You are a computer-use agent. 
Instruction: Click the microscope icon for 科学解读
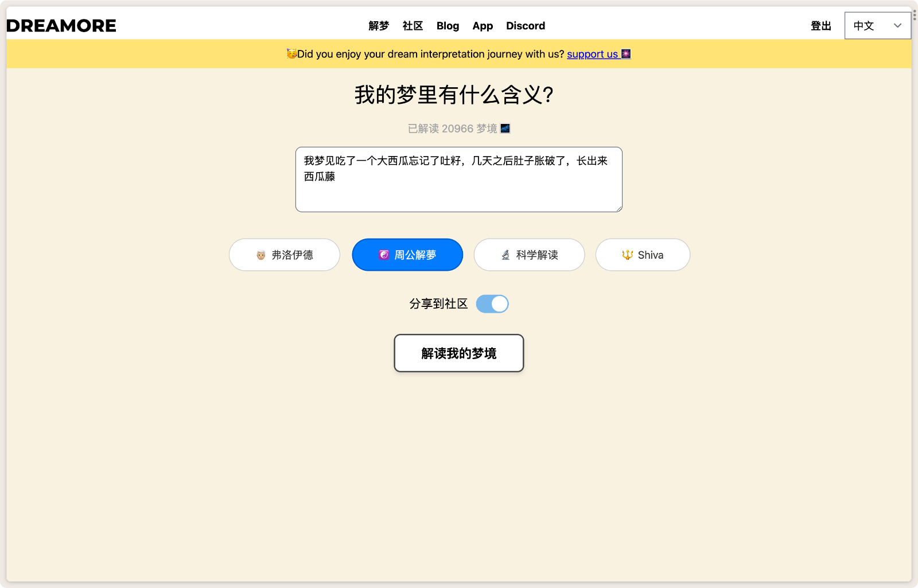(x=505, y=255)
